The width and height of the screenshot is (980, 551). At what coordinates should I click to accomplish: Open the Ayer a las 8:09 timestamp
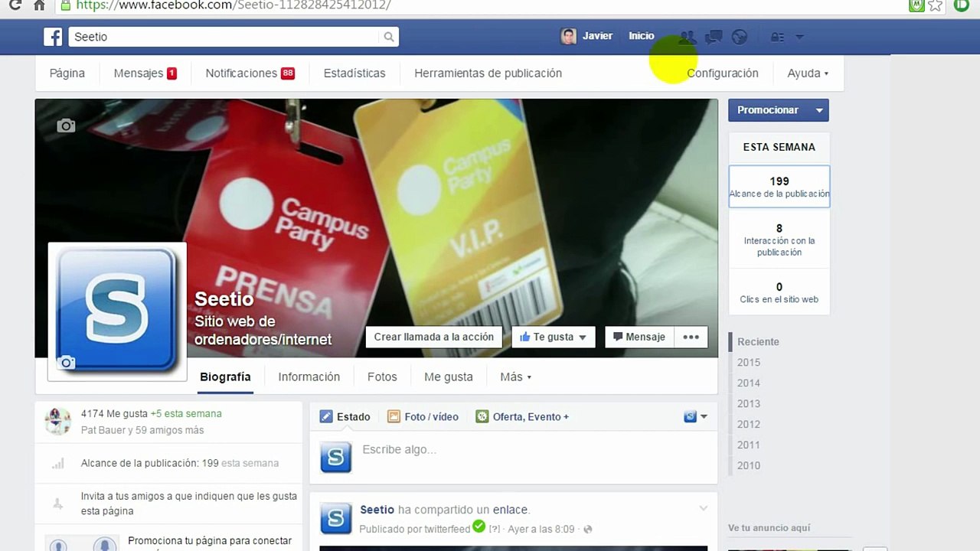(541, 529)
